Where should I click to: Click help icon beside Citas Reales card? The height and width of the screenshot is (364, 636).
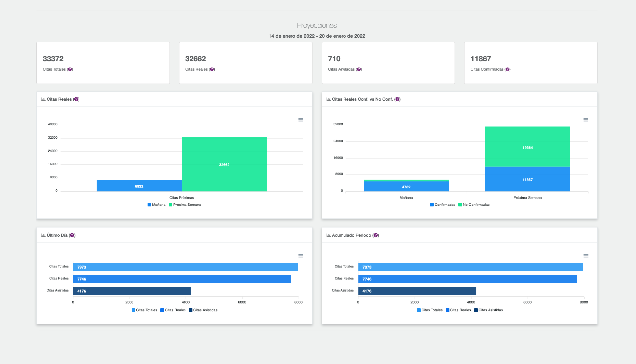click(212, 69)
